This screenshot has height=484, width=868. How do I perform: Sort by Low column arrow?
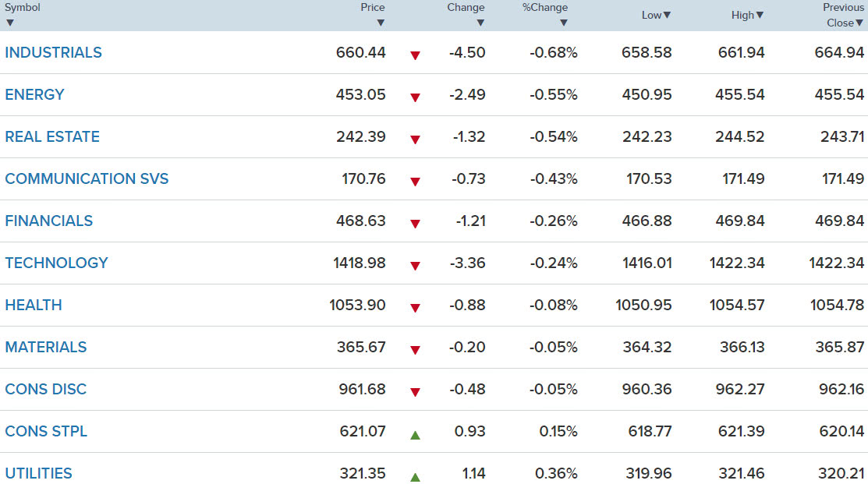(x=667, y=15)
